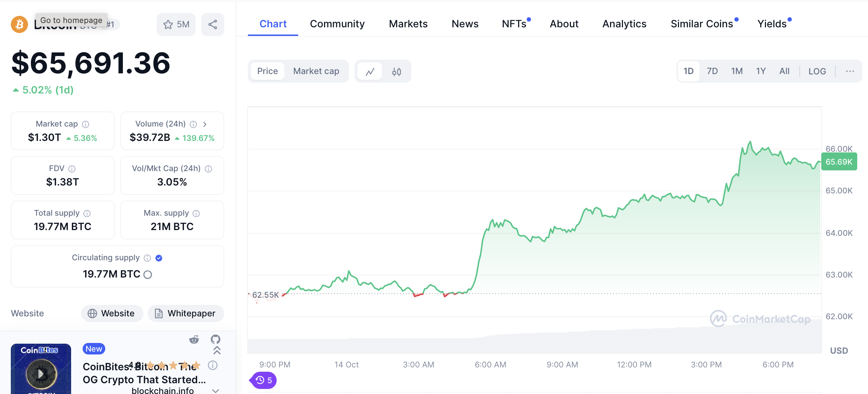Click Market cap info icon
Image resolution: width=868 pixels, height=394 pixels.
click(86, 124)
